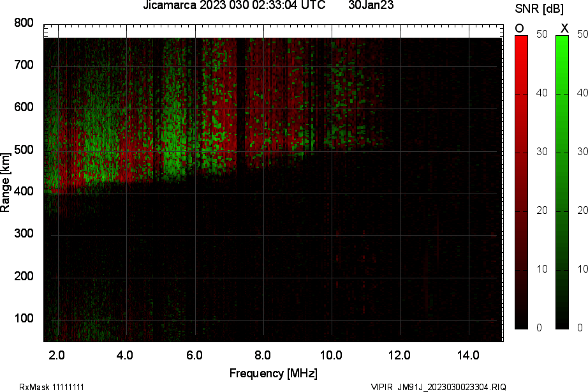Click the 12.0 frequency tick label
Screen dimensions: 588x392
[x=400, y=354]
